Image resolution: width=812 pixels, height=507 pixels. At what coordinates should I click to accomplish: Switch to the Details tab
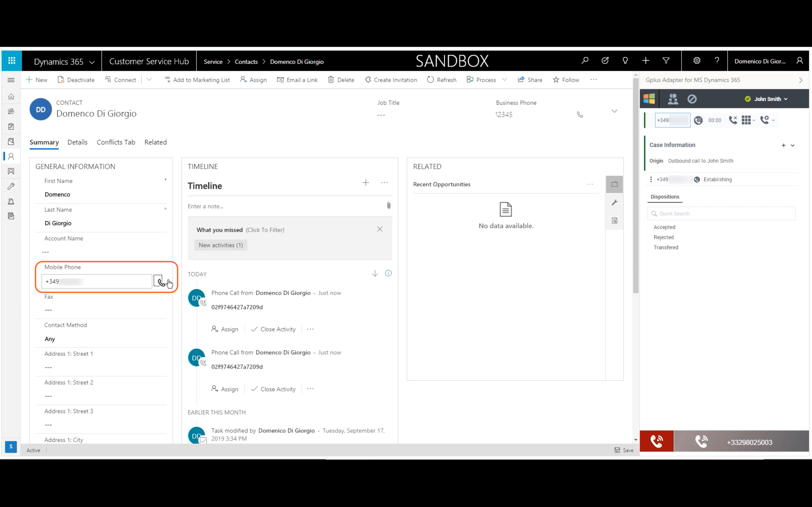[x=78, y=142]
